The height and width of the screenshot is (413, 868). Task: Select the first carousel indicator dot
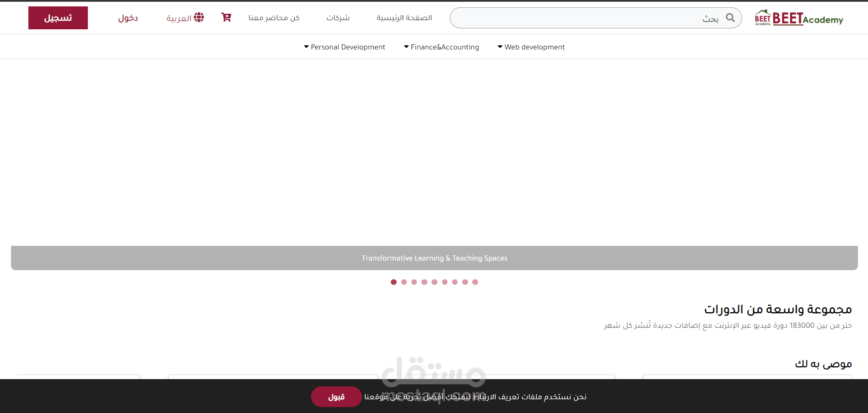click(x=394, y=282)
